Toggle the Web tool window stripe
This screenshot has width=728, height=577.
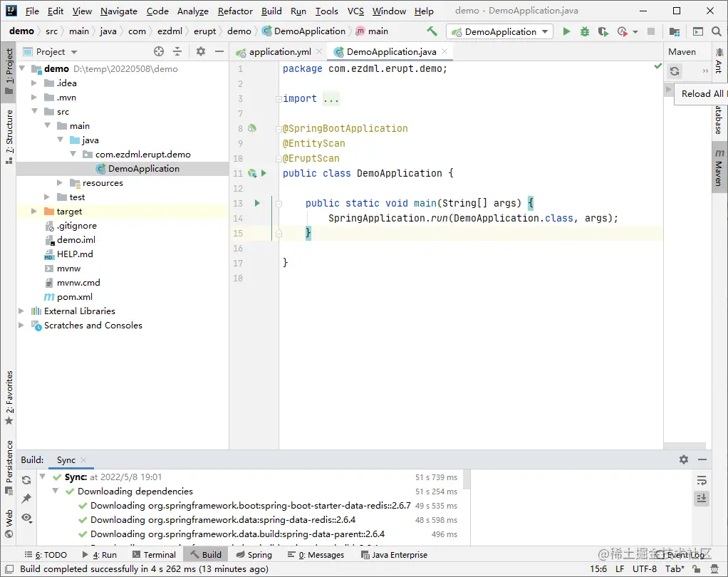[x=9, y=524]
